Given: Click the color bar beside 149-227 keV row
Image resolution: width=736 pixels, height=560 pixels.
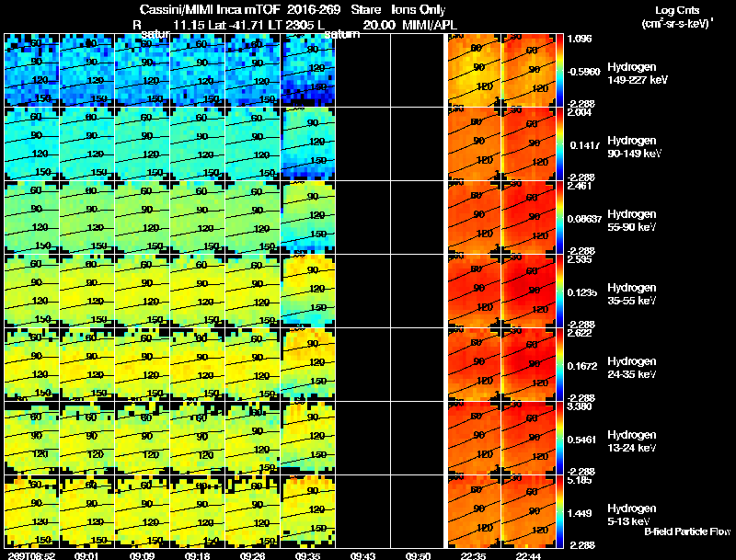Looking at the screenshot, I should [559, 71].
